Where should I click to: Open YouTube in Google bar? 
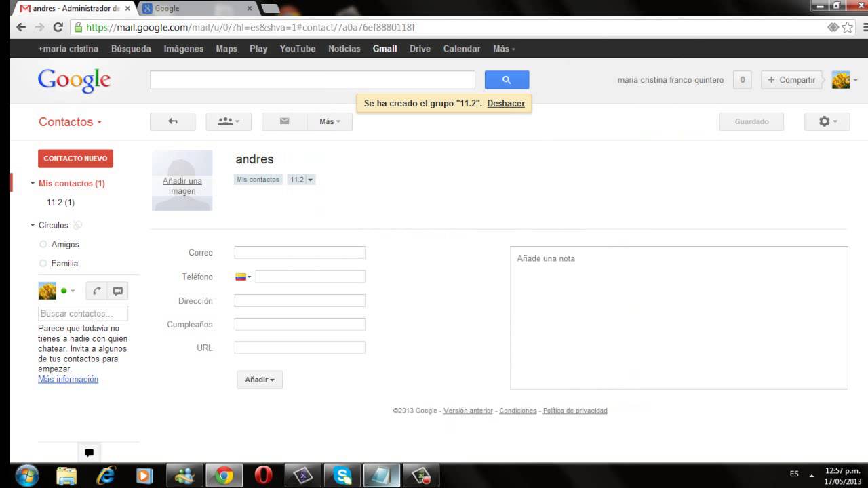click(x=298, y=49)
